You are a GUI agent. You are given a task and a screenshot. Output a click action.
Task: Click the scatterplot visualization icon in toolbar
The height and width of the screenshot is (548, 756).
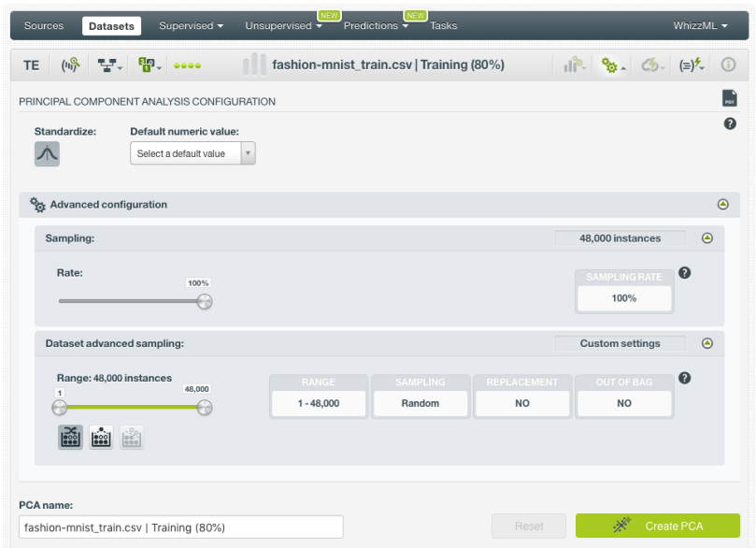(574, 65)
